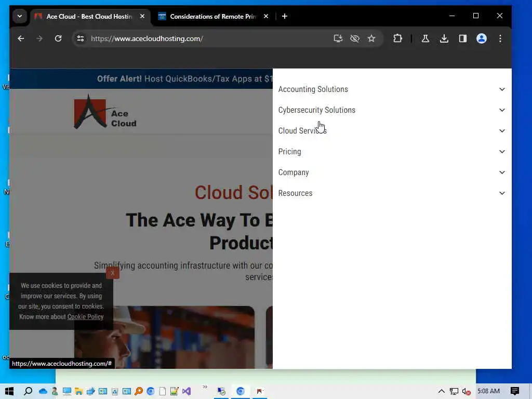Show hidden system tray icons
The height and width of the screenshot is (399, 532).
[441, 391]
